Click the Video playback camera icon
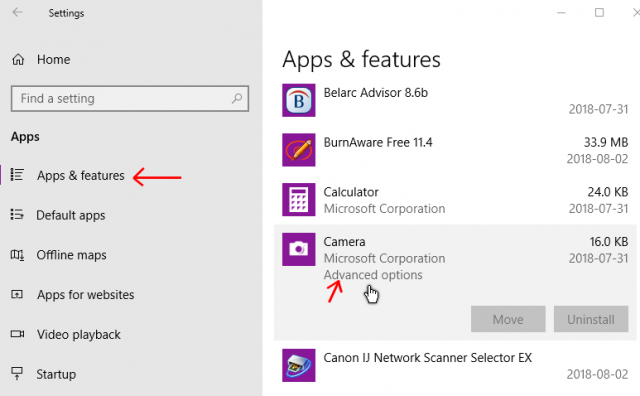640x396 pixels. 17,334
